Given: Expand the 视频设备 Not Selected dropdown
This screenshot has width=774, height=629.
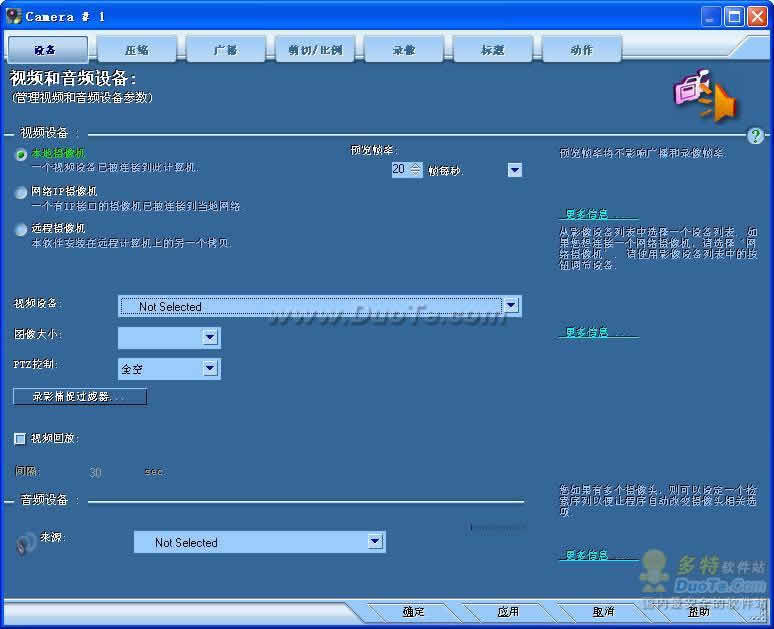Looking at the screenshot, I should tap(511, 306).
